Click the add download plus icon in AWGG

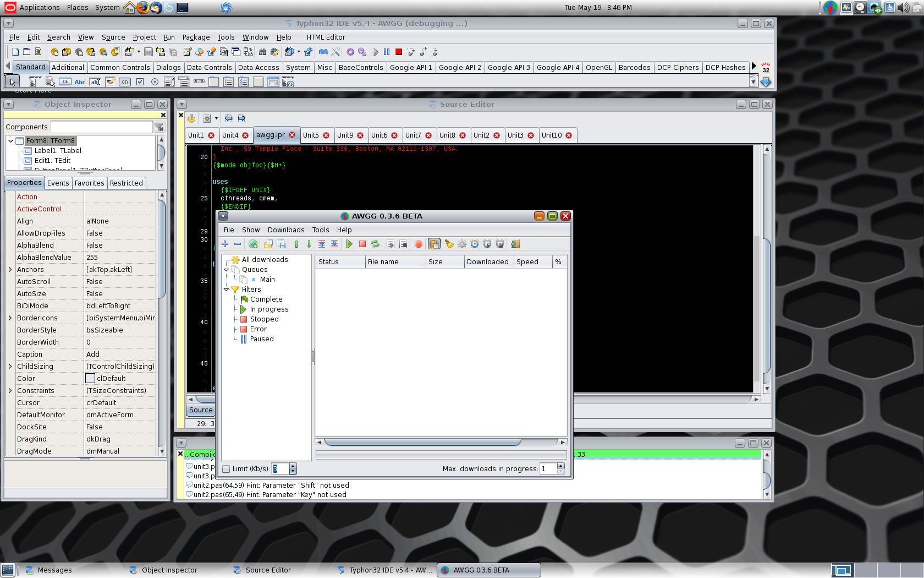[225, 244]
